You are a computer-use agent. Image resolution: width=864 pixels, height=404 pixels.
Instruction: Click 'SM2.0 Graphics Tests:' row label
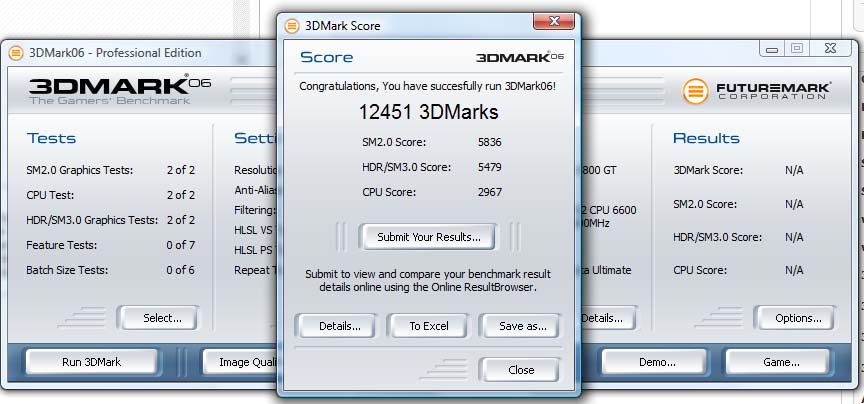(80, 170)
